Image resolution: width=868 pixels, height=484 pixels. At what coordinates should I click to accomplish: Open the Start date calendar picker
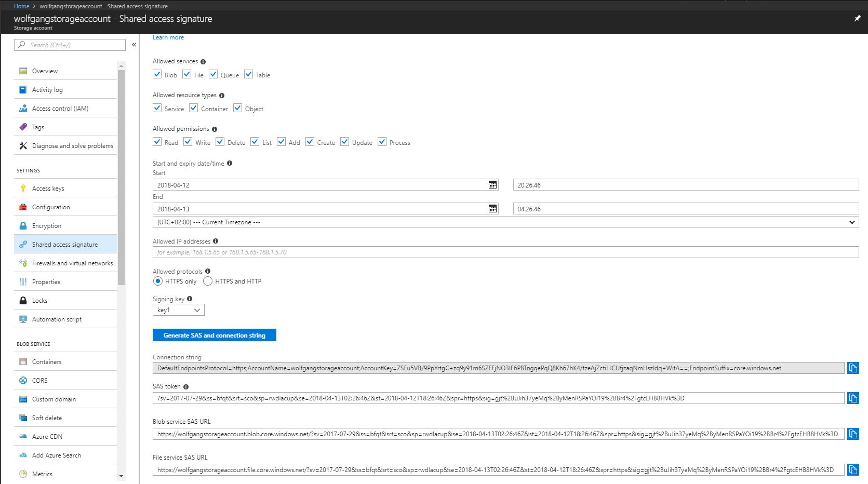tap(492, 184)
